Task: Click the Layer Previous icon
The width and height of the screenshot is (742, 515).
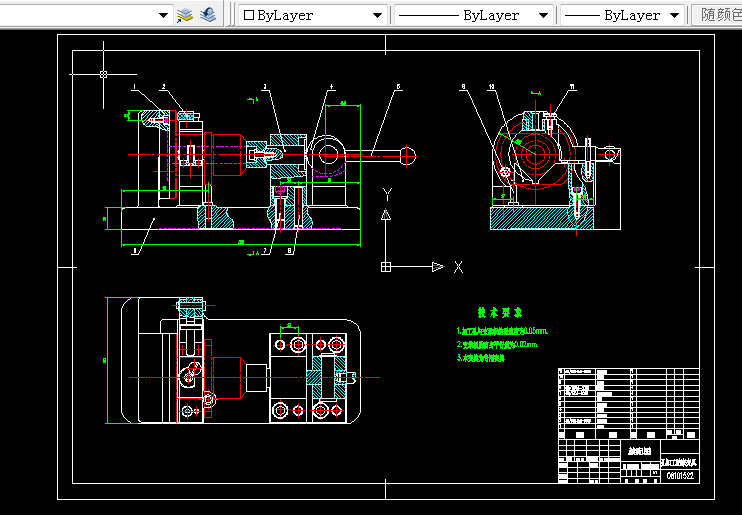Action: (208, 15)
